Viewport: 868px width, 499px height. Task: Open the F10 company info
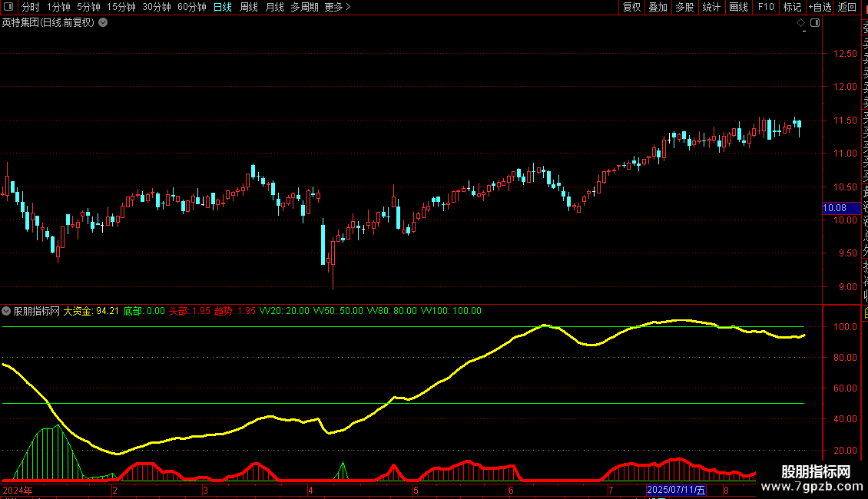pyautogui.click(x=766, y=7)
